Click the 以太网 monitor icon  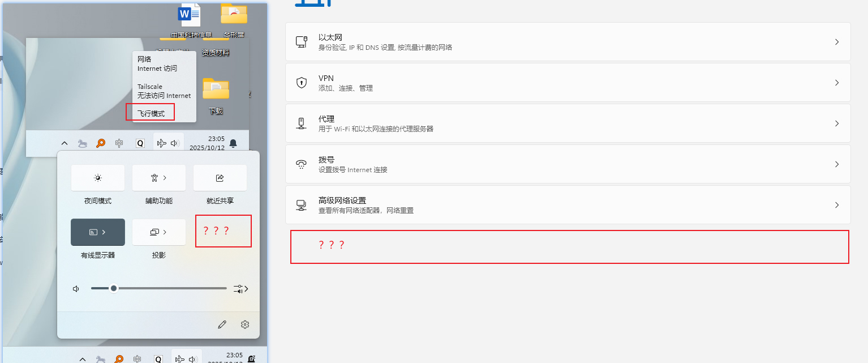click(302, 42)
